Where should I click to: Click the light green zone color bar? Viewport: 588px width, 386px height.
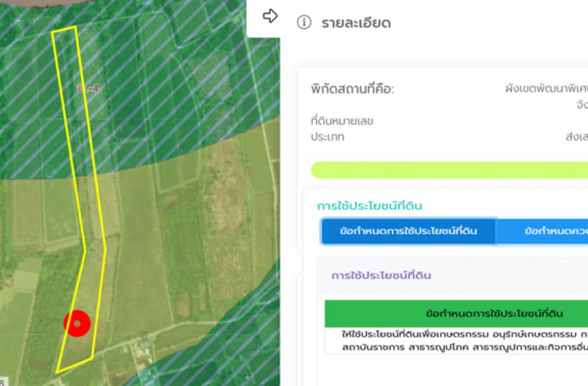449,170
